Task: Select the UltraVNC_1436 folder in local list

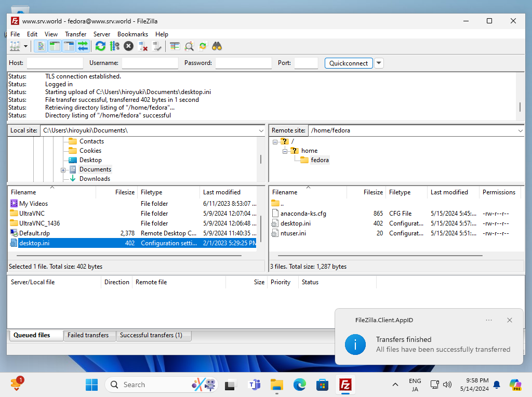Action: click(39, 223)
